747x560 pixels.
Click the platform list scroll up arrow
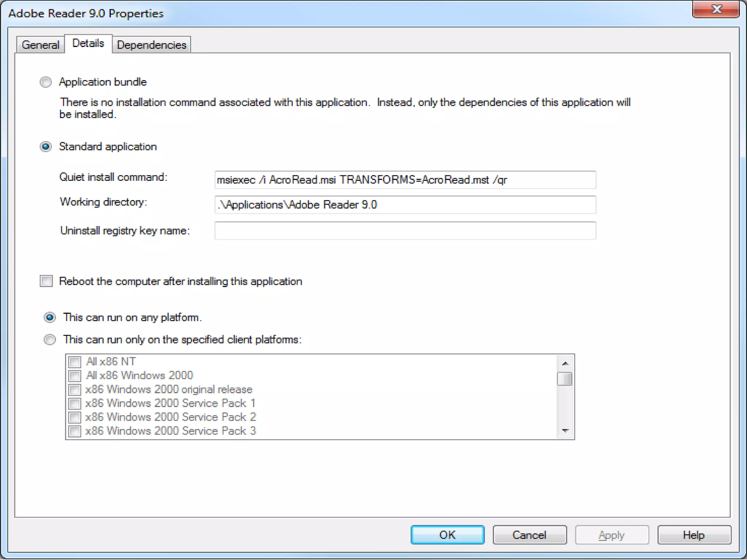pos(565,363)
